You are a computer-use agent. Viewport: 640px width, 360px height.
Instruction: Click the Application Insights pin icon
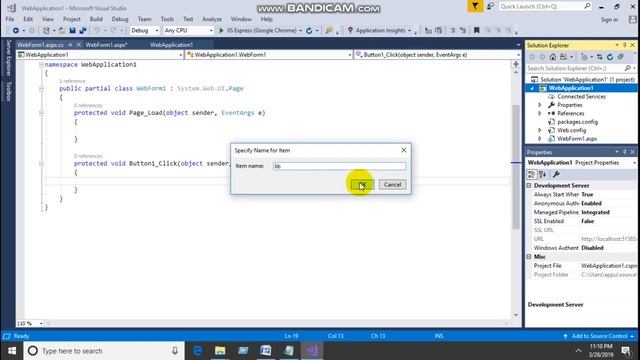tap(350, 31)
